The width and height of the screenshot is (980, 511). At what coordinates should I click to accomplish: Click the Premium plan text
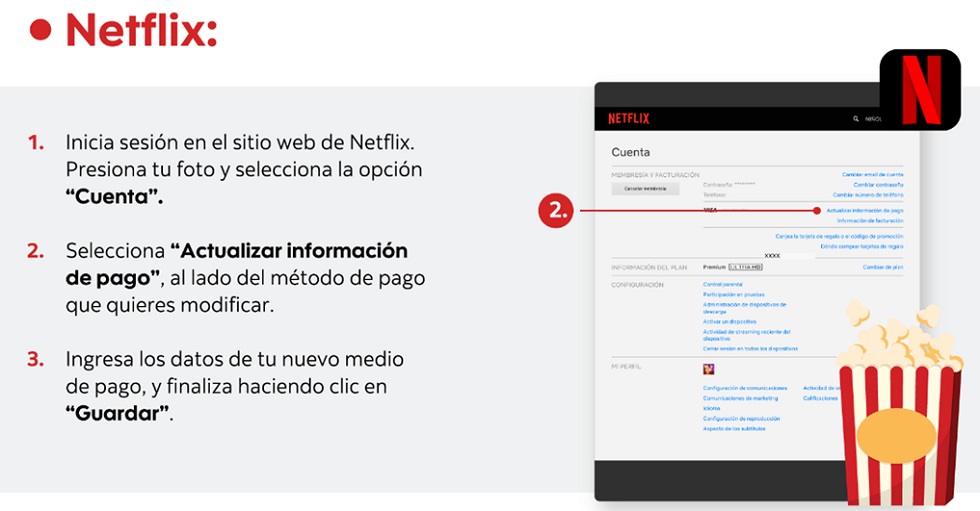pyautogui.click(x=714, y=267)
